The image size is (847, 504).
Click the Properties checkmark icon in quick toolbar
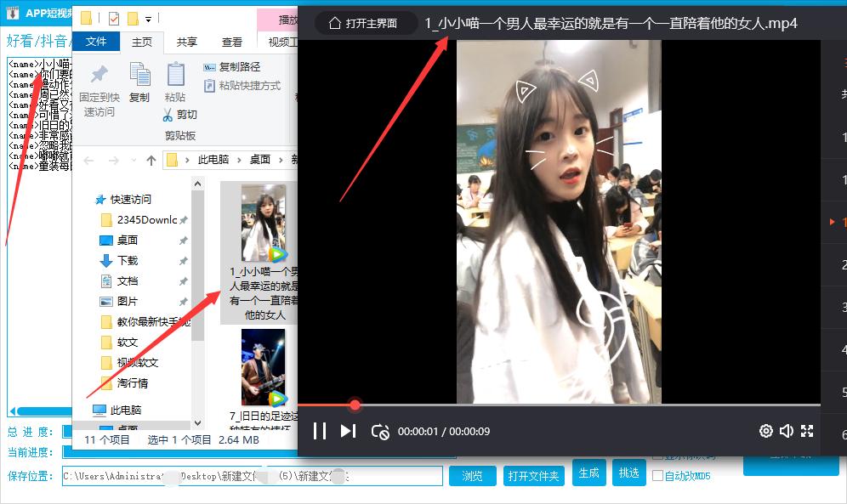(113, 19)
